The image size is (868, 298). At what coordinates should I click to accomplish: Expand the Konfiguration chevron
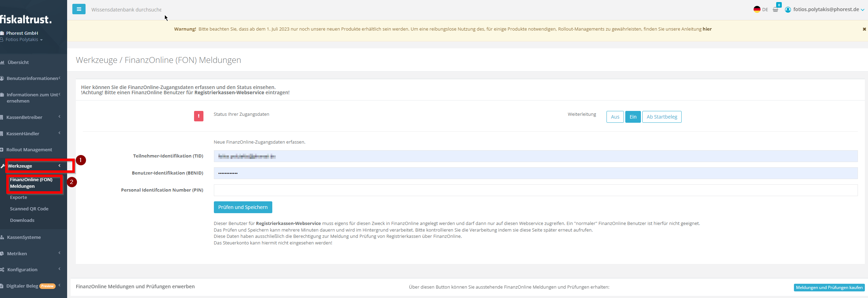point(60,269)
